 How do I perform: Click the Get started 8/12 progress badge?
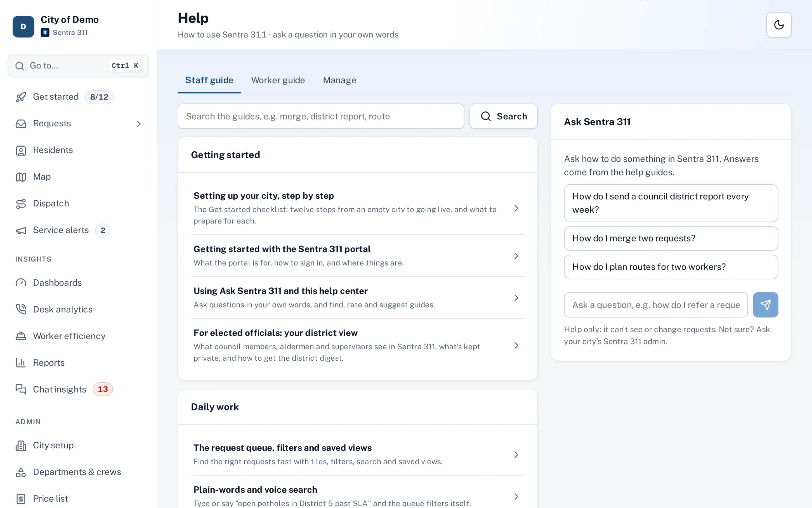99,97
